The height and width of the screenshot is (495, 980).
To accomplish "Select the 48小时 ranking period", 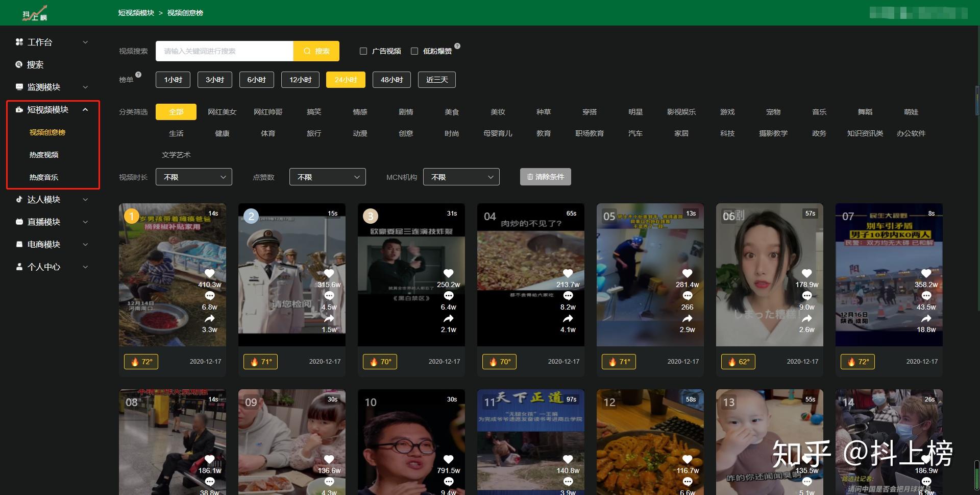I will (391, 80).
